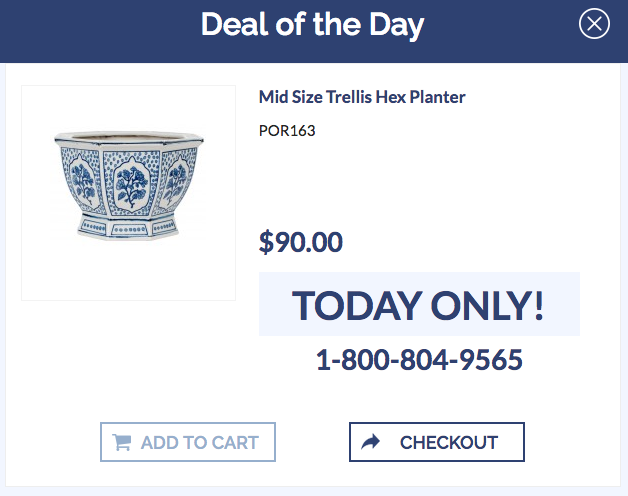Click the word "Day" in the header

[391, 24]
